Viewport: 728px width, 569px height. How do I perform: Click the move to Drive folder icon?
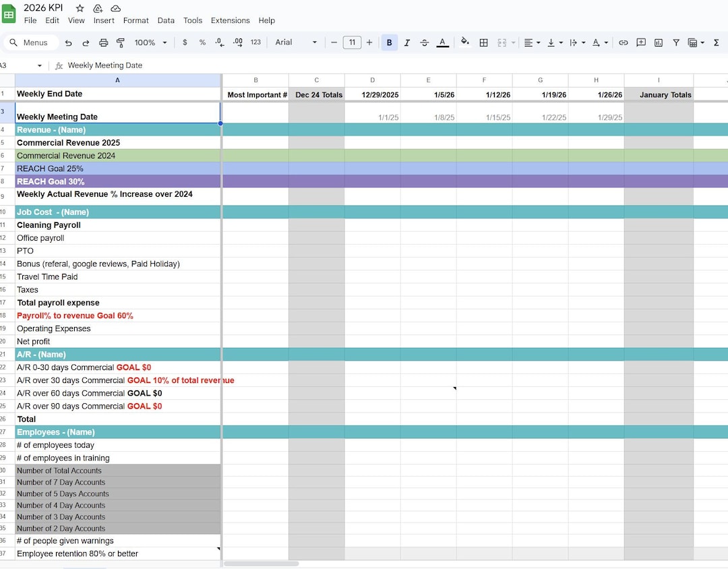(x=98, y=8)
